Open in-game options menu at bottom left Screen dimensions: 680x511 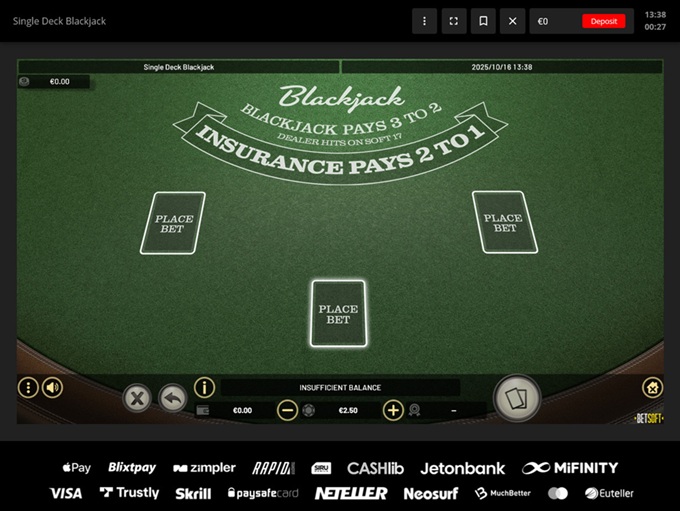[x=29, y=387]
